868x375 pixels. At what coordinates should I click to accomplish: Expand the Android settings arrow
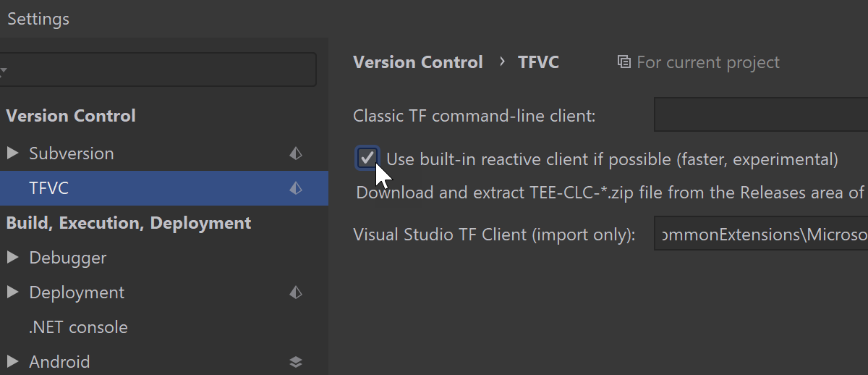(12, 362)
